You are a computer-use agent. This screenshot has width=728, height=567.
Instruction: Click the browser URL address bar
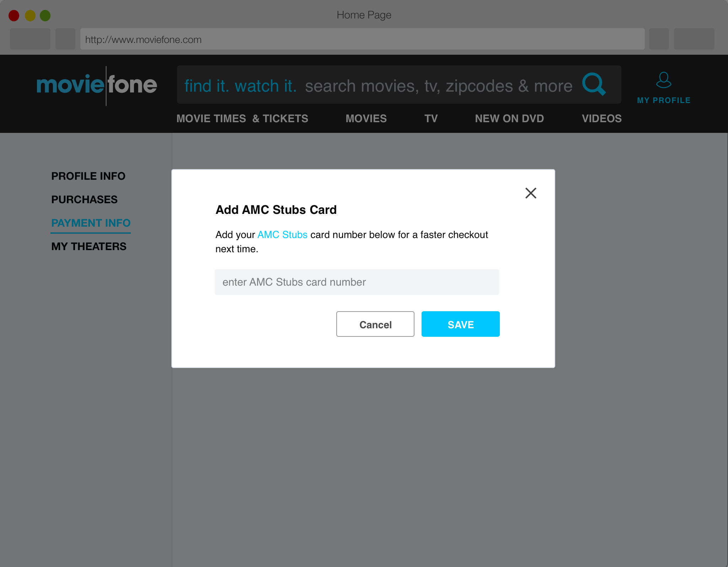pyautogui.click(x=362, y=39)
